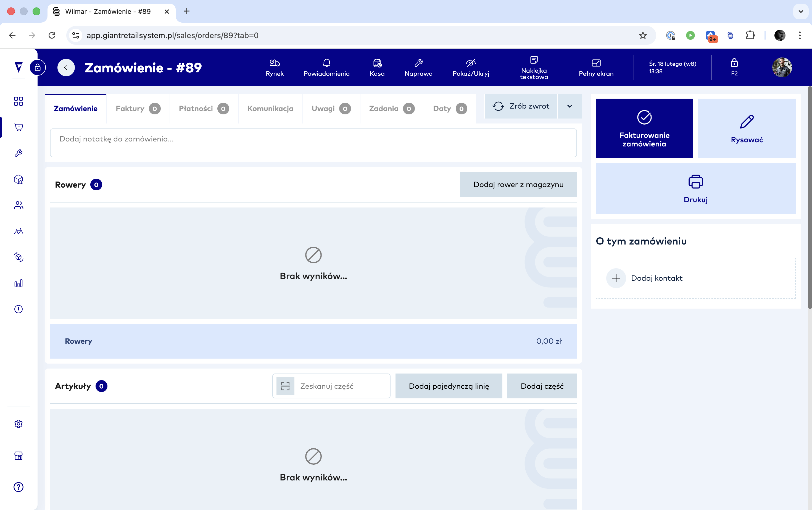Open the shopping cart sales sidebar icon

(x=19, y=127)
